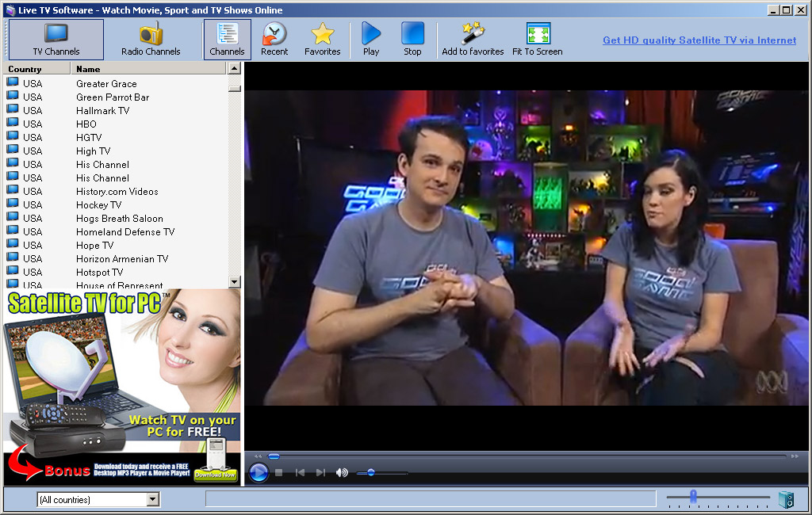Click Add to favorites wand icon

(473, 34)
